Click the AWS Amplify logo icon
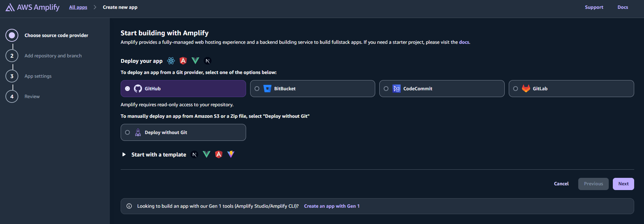Image resolution: width=644 pixels, height=224 pixels. tap(10, 7)
